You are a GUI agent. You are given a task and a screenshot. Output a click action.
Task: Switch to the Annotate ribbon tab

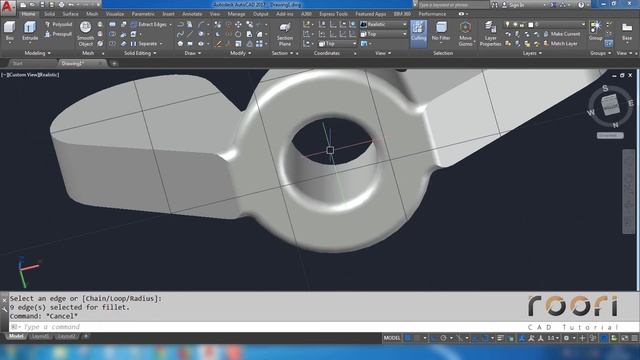coord(192,14)
